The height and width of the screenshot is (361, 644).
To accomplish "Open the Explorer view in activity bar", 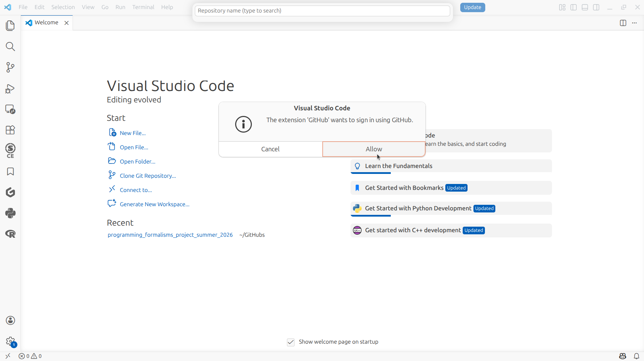I will [x=10, y=26].
